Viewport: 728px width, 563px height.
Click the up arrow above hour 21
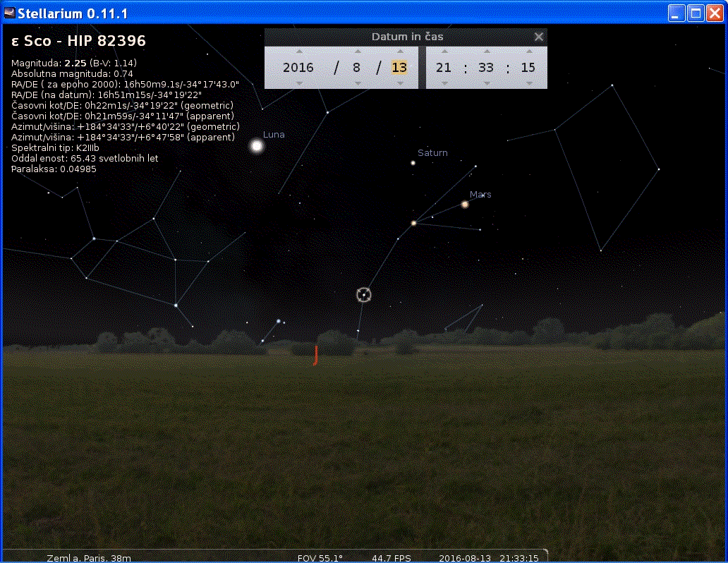[x=444, y=52]
